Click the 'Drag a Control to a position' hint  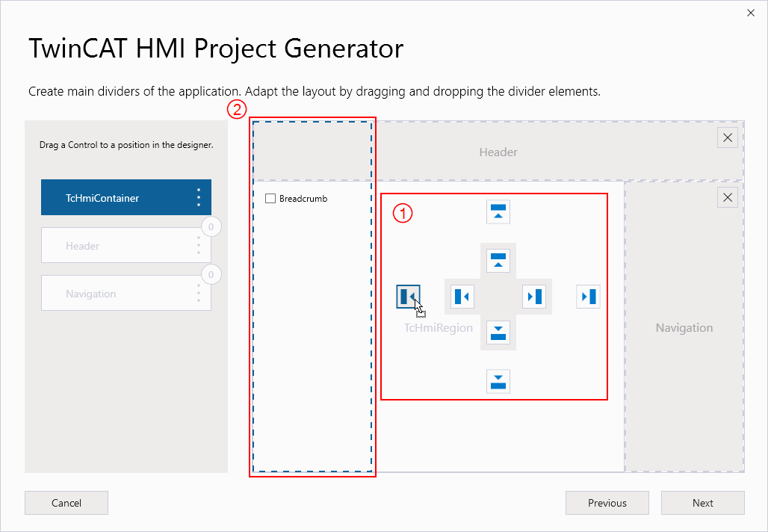[x=126, y=145]
